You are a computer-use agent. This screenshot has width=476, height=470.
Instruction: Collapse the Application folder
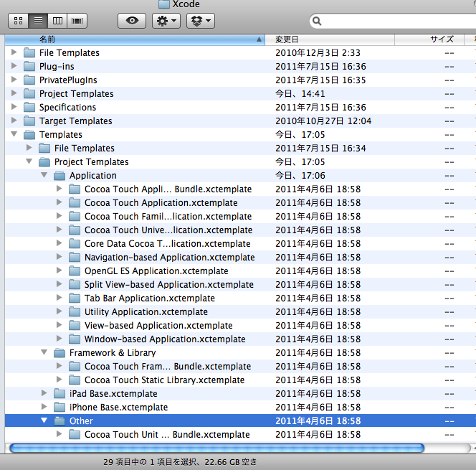click(44, 175)
